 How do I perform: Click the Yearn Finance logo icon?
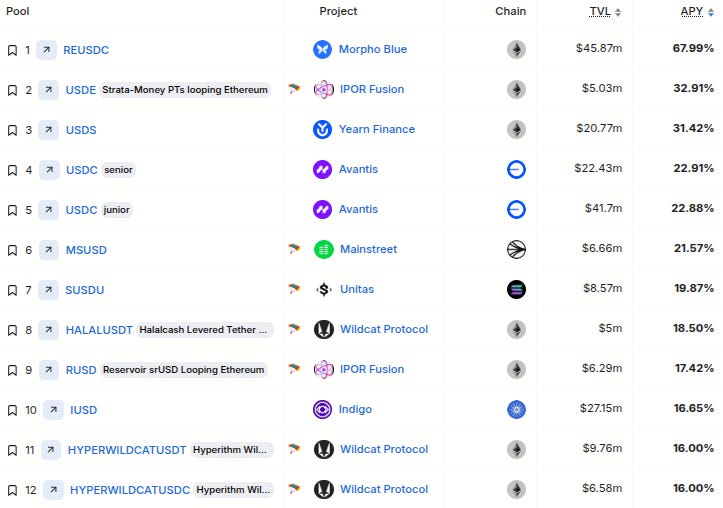(322, 130)
